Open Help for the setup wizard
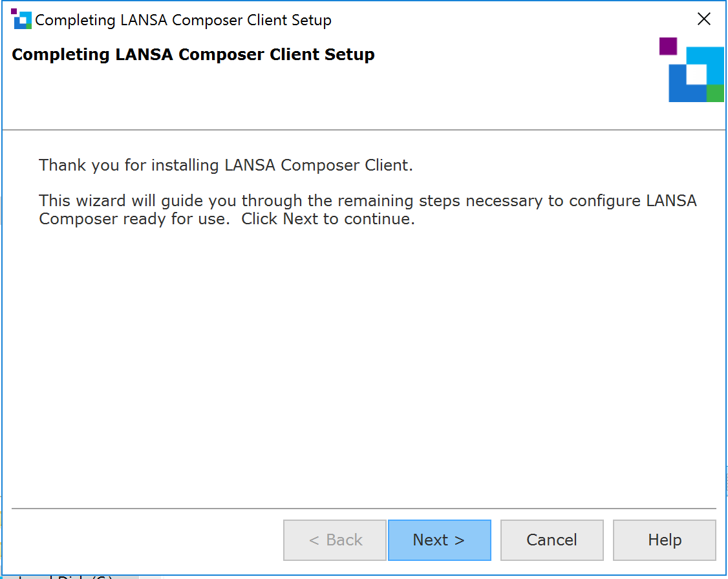This screenshot has width=728, height=579. click(x=664, y=540)
